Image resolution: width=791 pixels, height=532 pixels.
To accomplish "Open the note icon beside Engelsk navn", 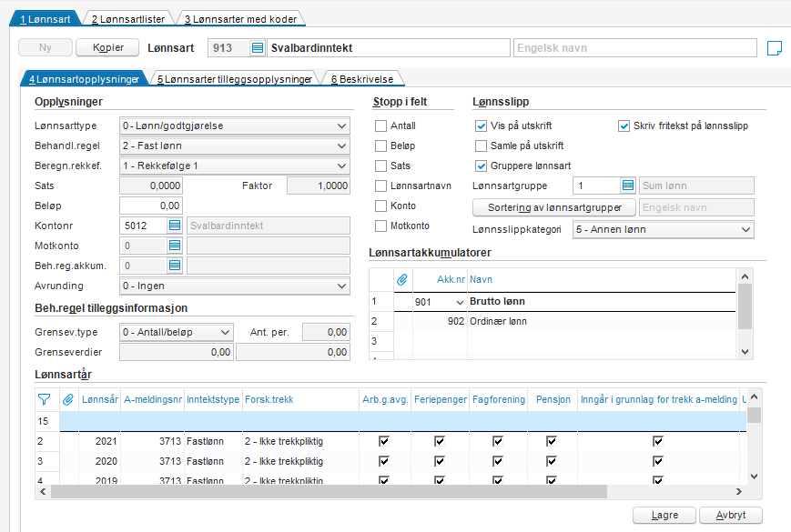I will 775,48.
